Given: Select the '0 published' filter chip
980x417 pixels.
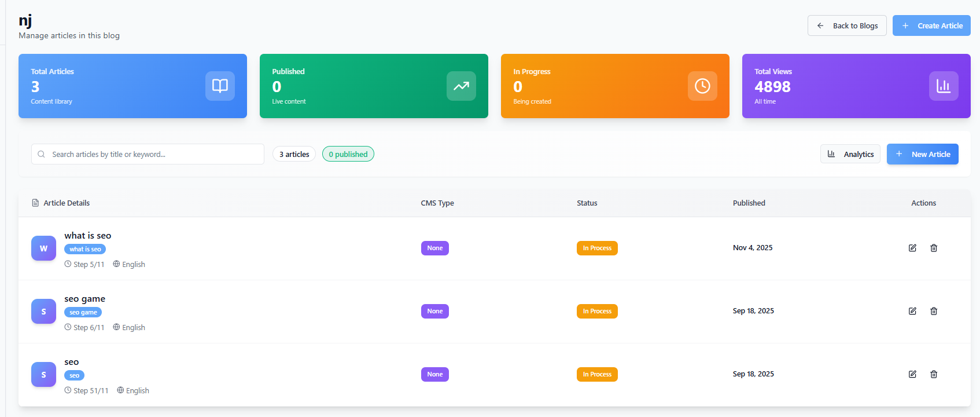Looking at the screenshot, I should point(348,154).
